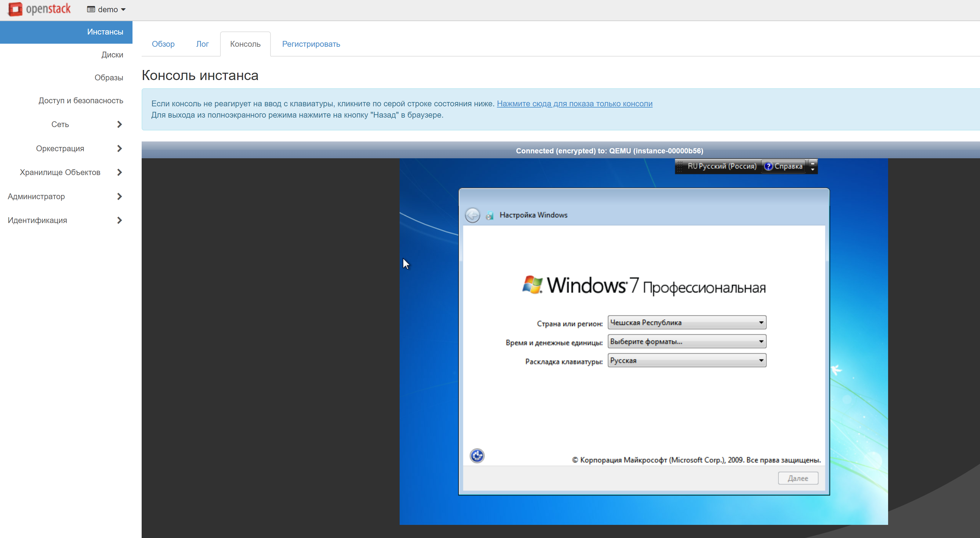The image size is (980, 538).
Task: Open Доступ и безопасность sidebar item
Action: point(81,101)
